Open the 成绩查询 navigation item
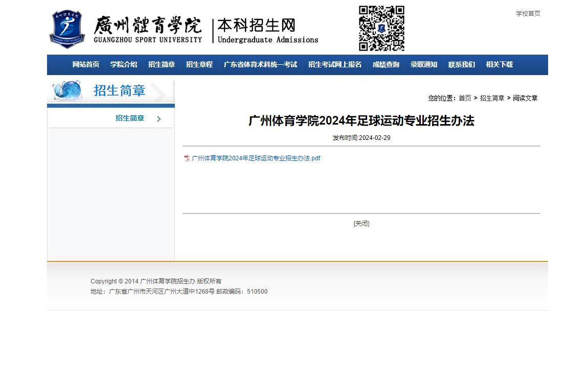The height and width of the screenshot is (383, 588). [x=386, y=65]
